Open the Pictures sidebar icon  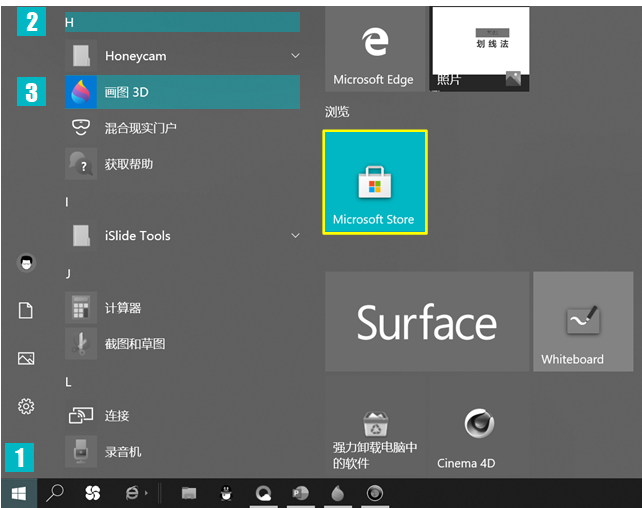[26, 359]
